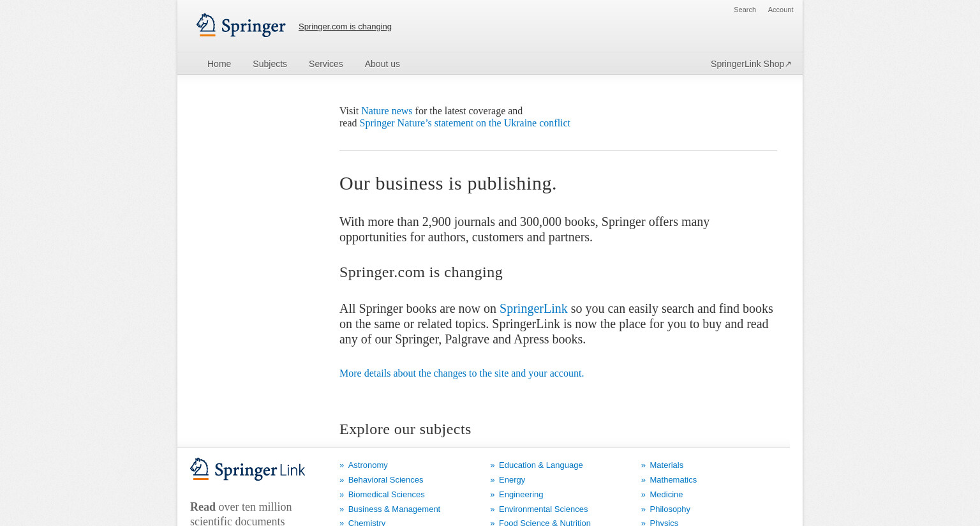This screenshot has height=526, width=980.
Task: Select the Medicine subject
Action: (x=666, y=494)
